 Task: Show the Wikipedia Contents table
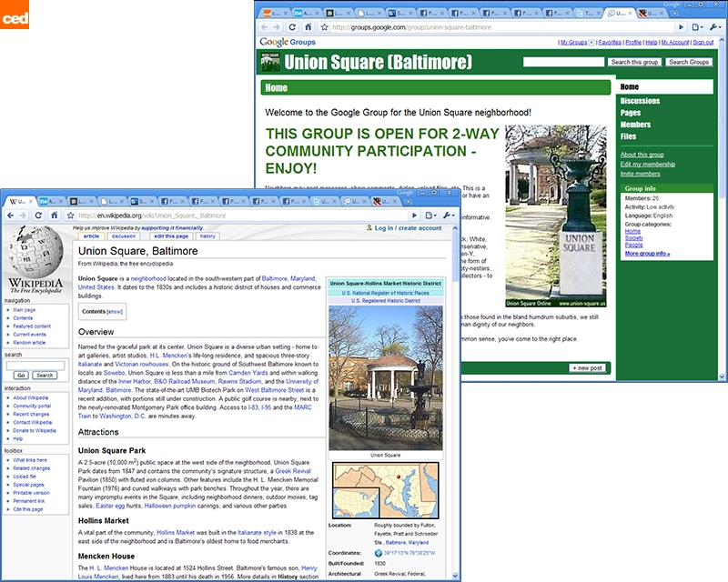115,311
